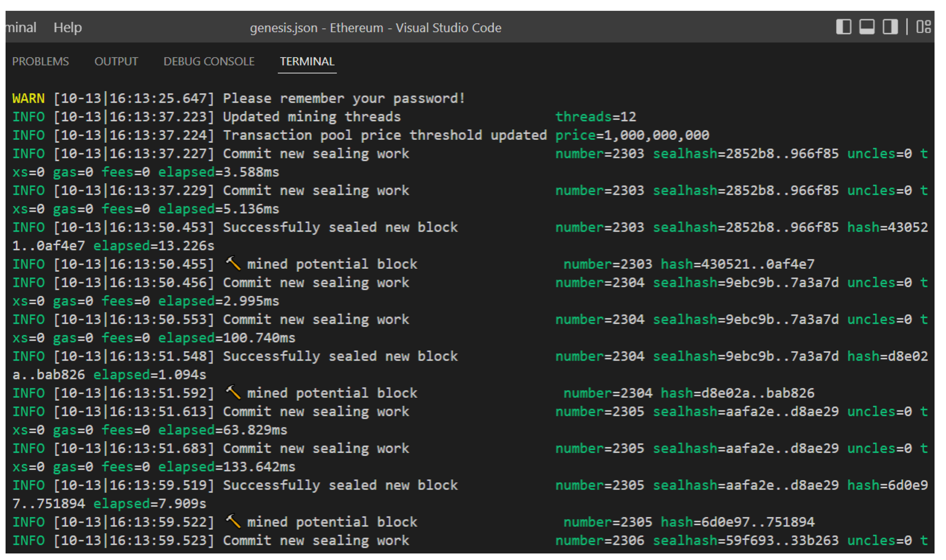Open the Help menu
Screen dimensions: 946x560
coord(67,27)
